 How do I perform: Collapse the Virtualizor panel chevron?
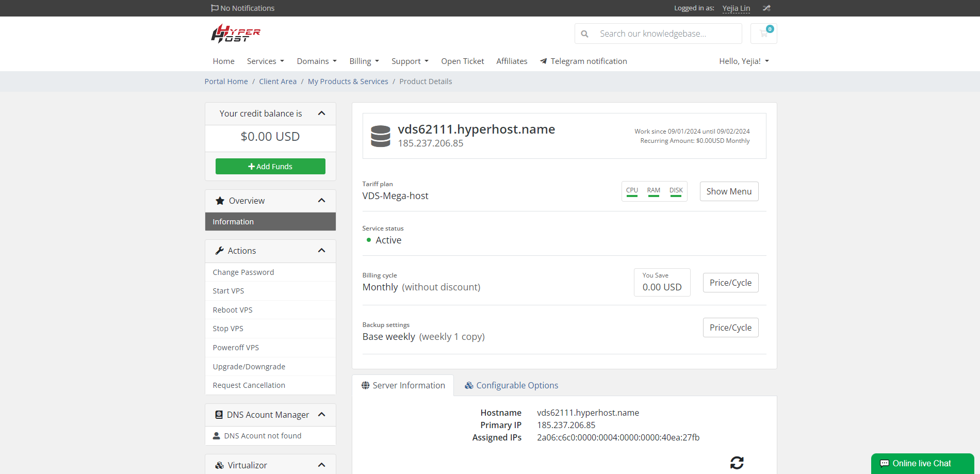[x=321, y=465]
